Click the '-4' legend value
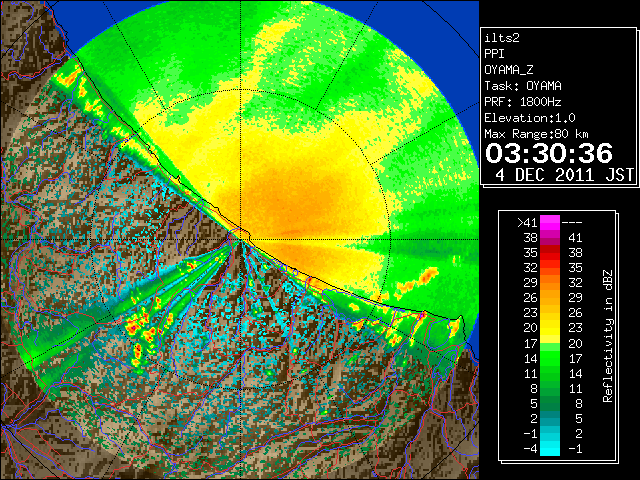This screenshot has height=480, width=640. [x=530, y=449]
